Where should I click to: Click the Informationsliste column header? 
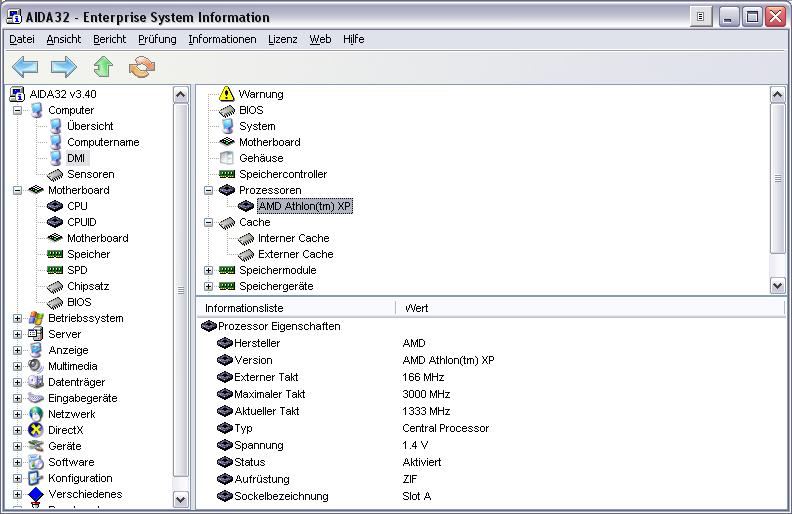[296, 308]
